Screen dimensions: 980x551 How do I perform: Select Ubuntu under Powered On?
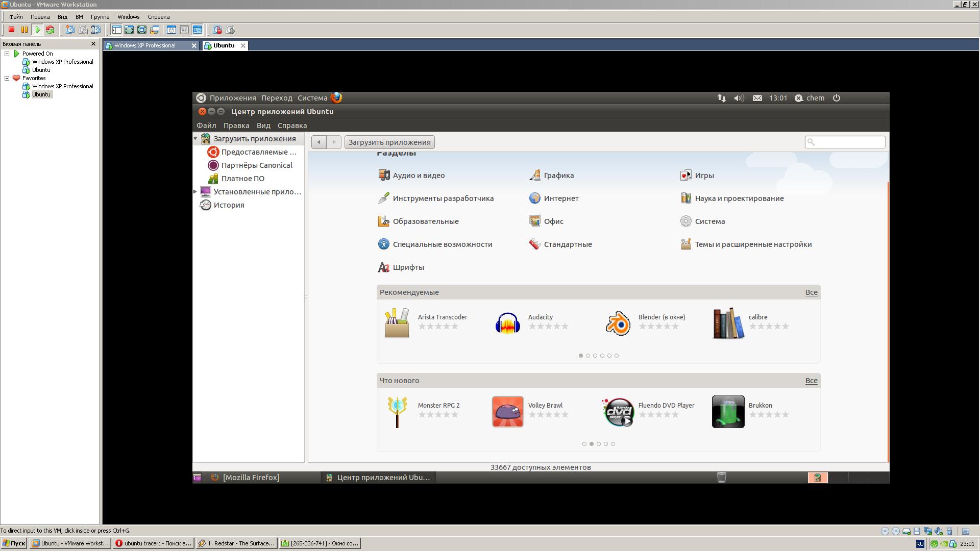(x=41, y=70)
